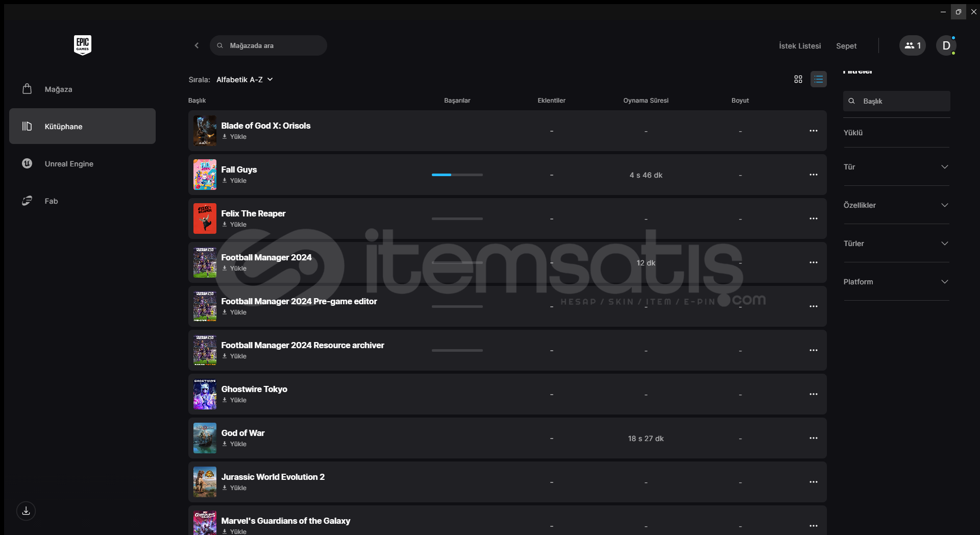Image resolution: width=980 pixels, height=535 pixels.
Task: Click Yükle under Felix The Reaper
Action: pyautogui.click(x=234, y=225)
